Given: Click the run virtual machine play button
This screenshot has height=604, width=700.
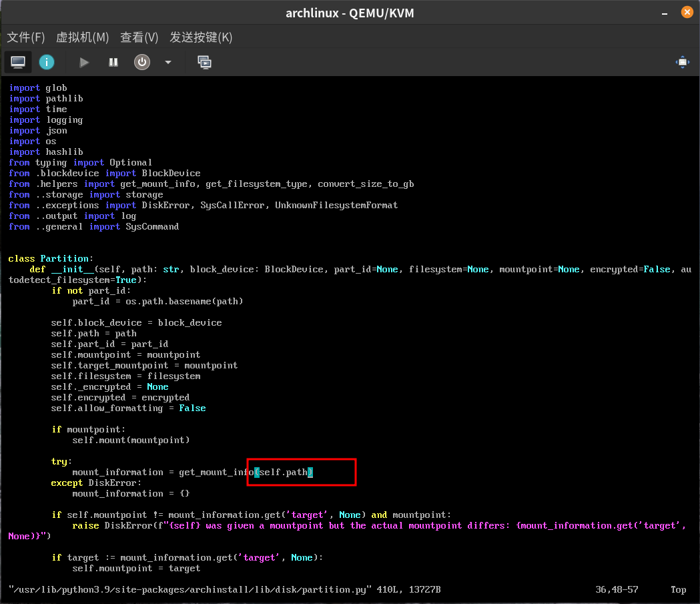Looking at the screenshot, I should (84, 62).
